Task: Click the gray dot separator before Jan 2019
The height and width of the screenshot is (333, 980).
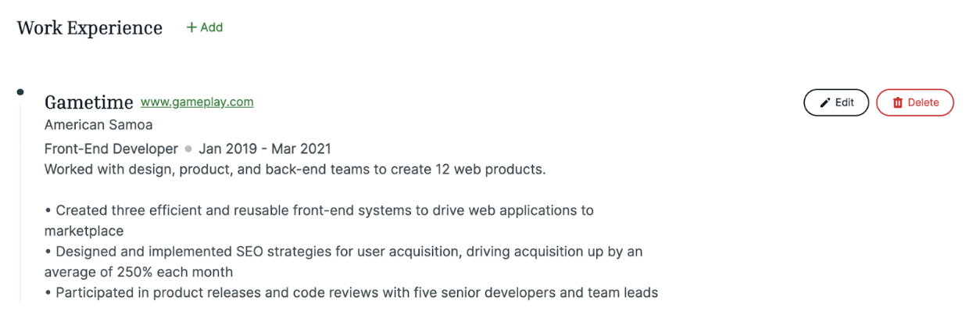Action: [188, 149]
